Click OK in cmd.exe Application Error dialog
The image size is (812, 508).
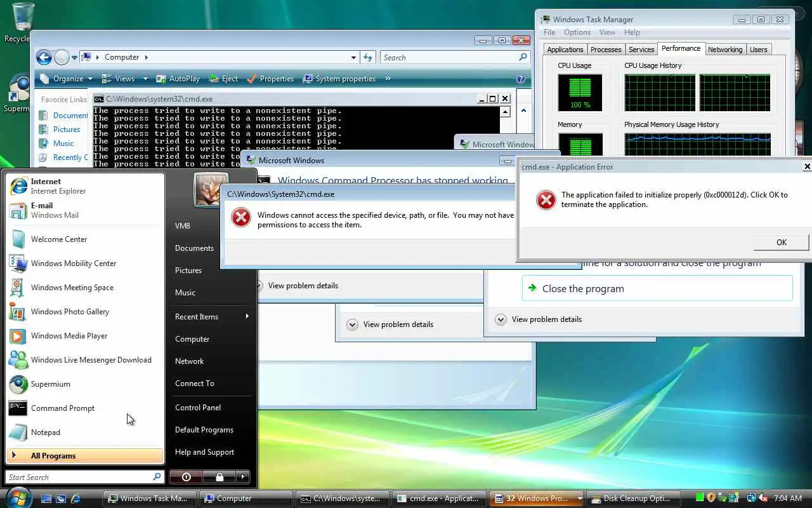click(782, 242)
